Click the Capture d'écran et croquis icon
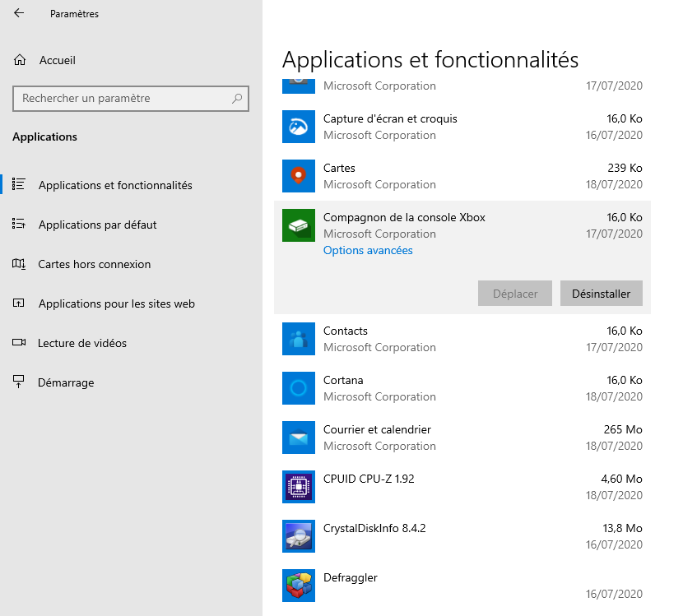The width and height of the screenshot is (683, 616). click(299, 126)
